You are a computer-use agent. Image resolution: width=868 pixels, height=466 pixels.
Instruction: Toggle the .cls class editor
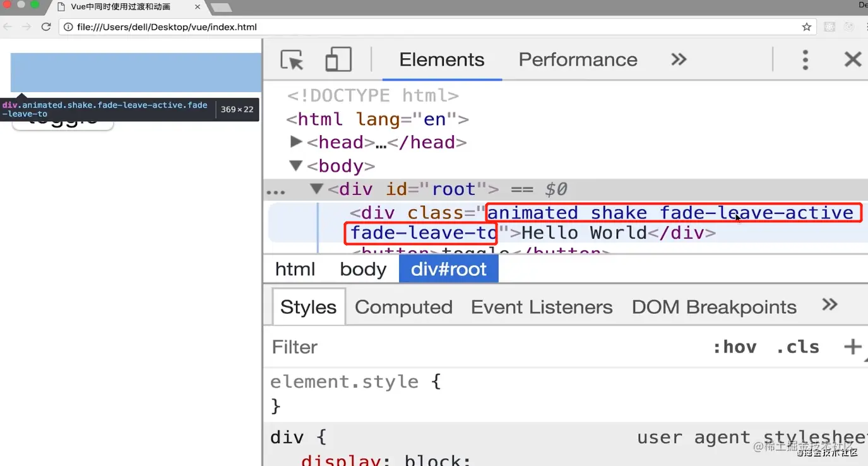coord(798,347)
